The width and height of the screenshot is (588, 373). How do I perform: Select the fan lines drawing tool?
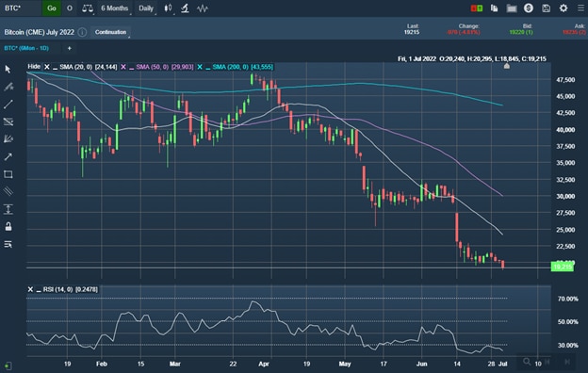(8, 139)
